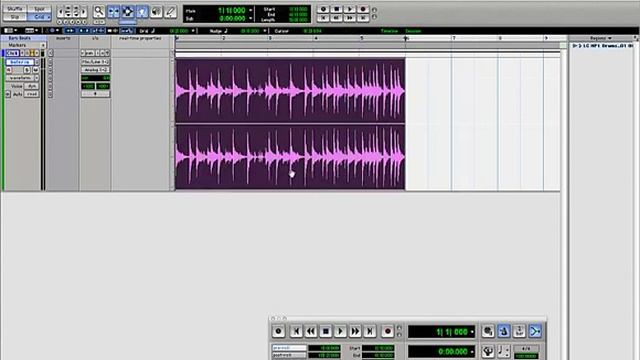Click the inserts column header
The height and width of the screenshot is (360, 640).
63,38
